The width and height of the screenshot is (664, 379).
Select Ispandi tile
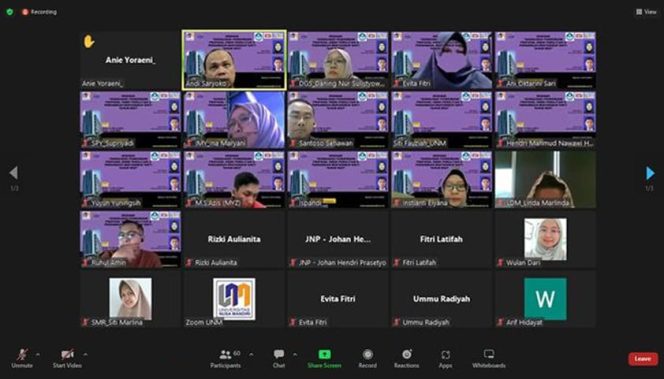click(x=338, y=180)
